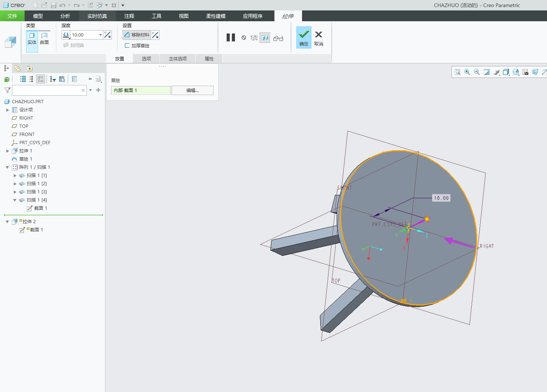
Task: Confirm the extrude with 确定
Action: click(x=304, y=37)
